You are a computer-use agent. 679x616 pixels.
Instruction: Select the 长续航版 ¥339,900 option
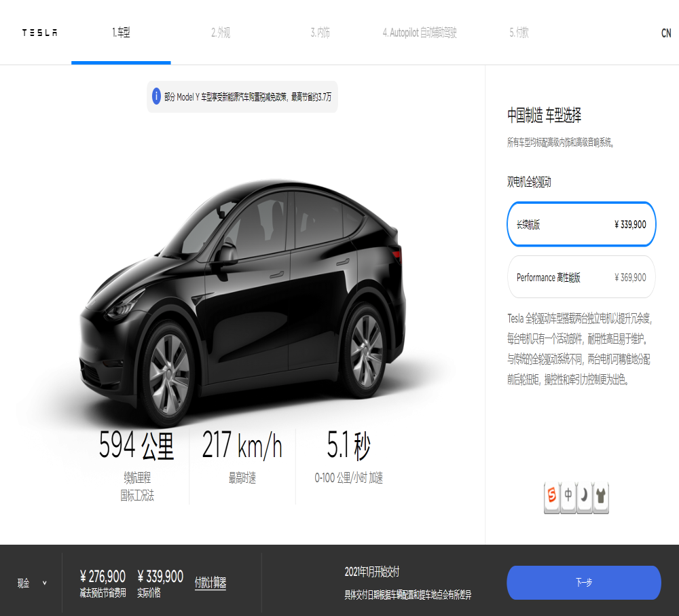click(581, 224)
